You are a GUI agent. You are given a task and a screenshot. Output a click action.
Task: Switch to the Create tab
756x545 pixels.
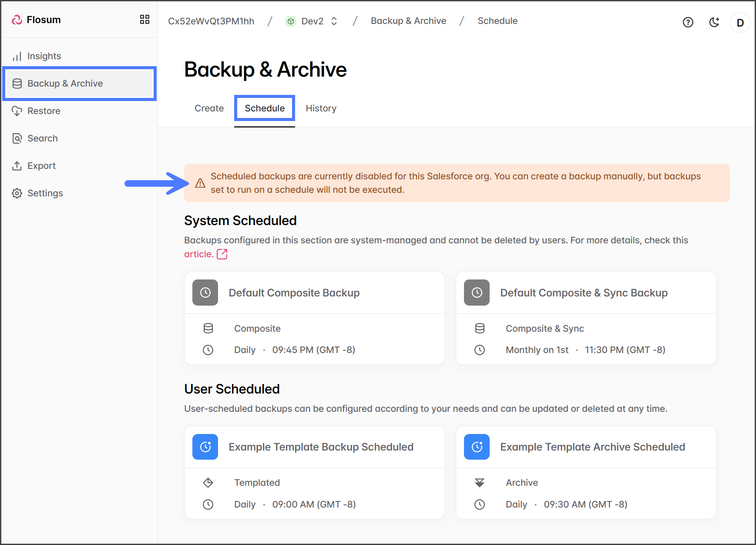tap(209, 108)
